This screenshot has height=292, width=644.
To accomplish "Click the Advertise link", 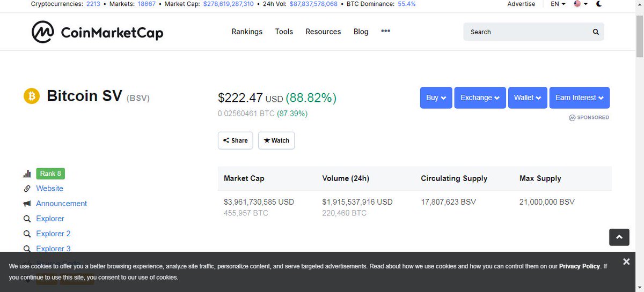I will [x=521, y=4].
